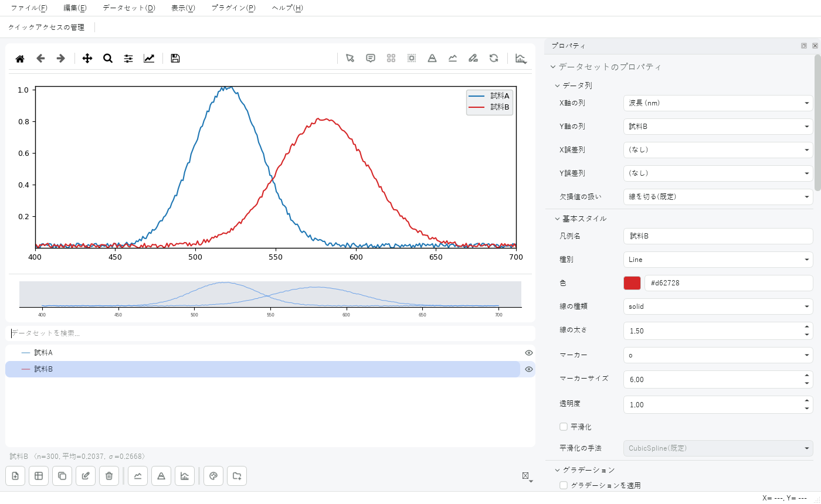Click the red color swatch
This screenshot has height=504, width=821.
pos(632,283)
